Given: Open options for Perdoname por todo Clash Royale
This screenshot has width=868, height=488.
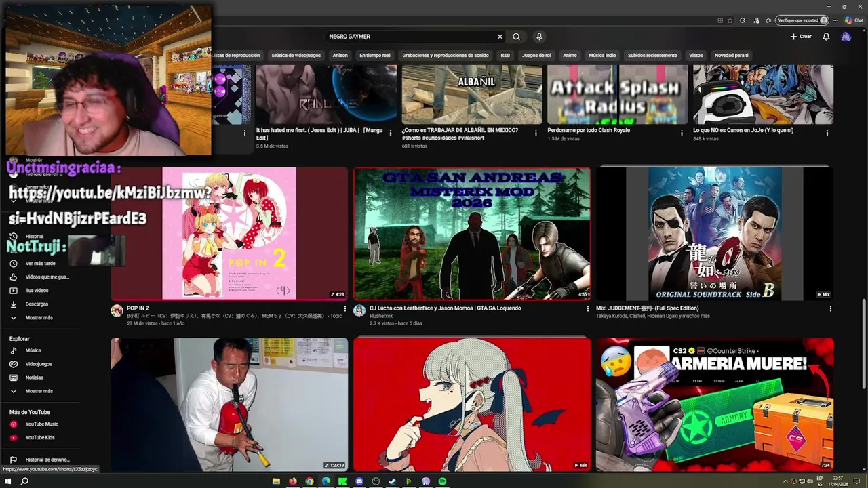Looking at the screenshot, I should pyautogui.click(x=682, y=134).
